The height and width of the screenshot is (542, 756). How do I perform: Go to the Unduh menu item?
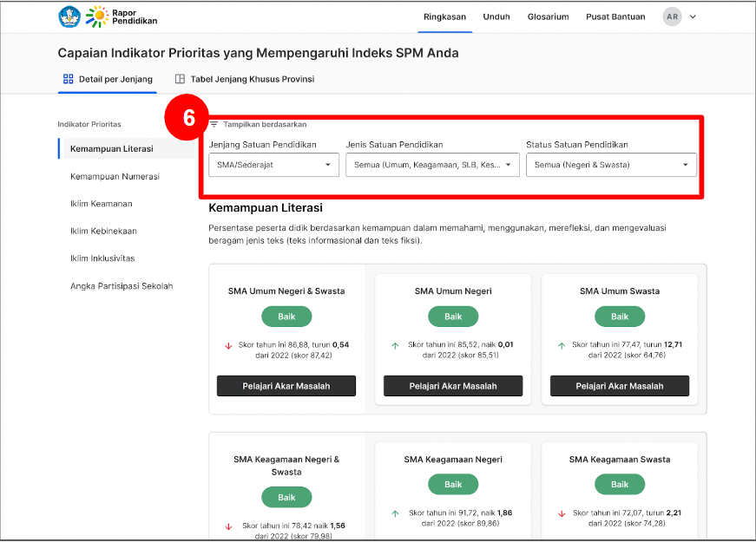496,16
